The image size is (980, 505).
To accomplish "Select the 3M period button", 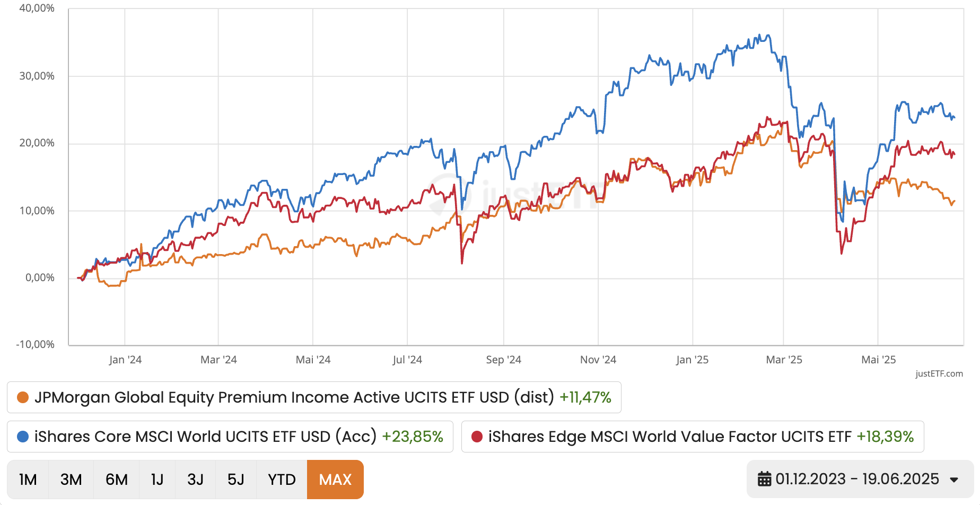I will [71, 479].
